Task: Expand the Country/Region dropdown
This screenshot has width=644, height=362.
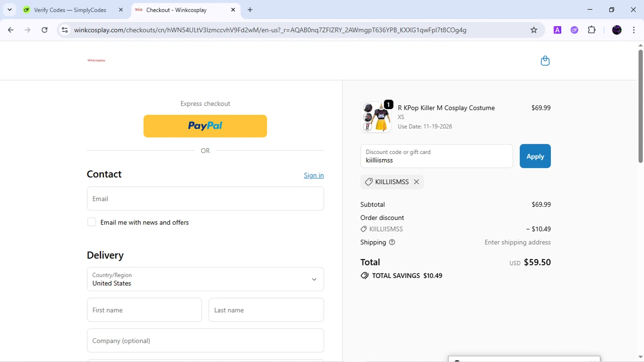Action: (x=205, y=279)
